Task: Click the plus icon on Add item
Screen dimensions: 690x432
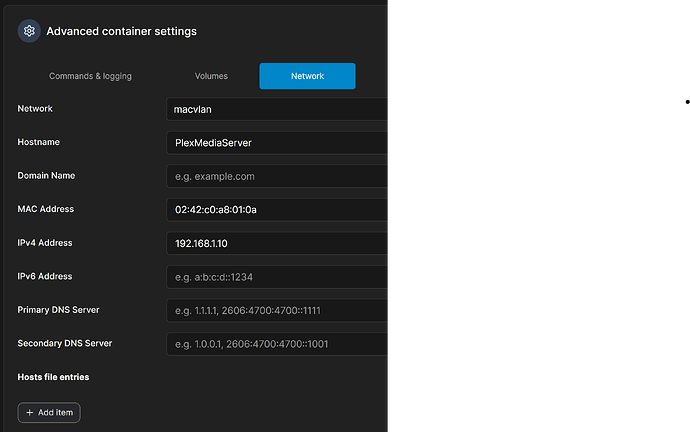Action: [30, 412]
